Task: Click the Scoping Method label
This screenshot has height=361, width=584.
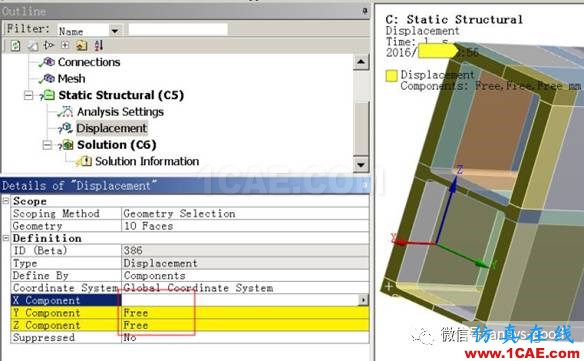Action: [56, 214]
